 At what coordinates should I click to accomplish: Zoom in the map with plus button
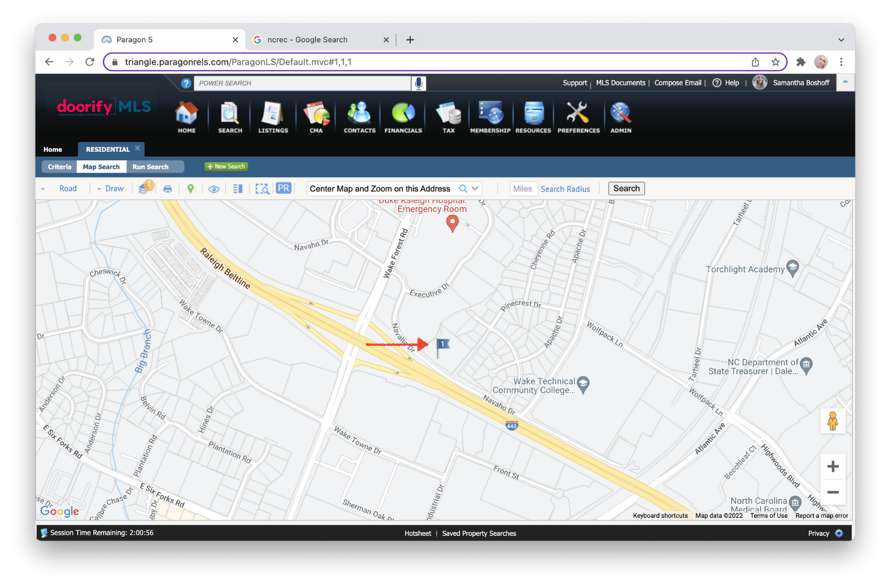click(x=833, y=466)
